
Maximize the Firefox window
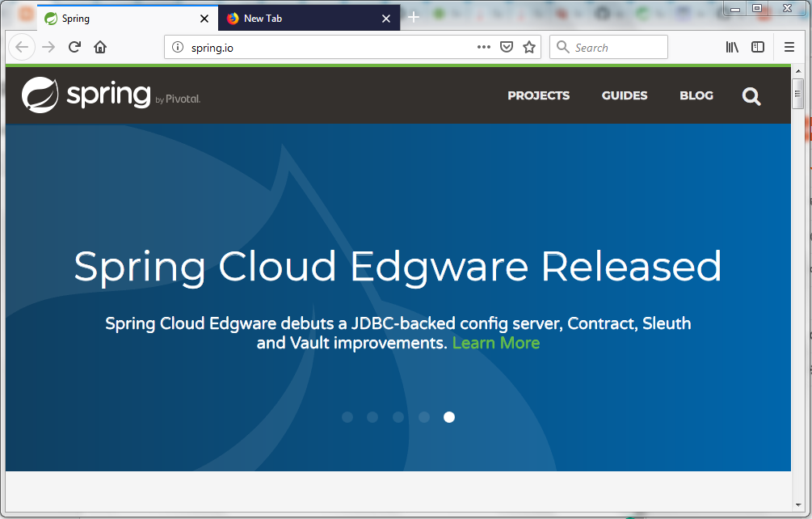pyautogui.click(x=756, y=8)
